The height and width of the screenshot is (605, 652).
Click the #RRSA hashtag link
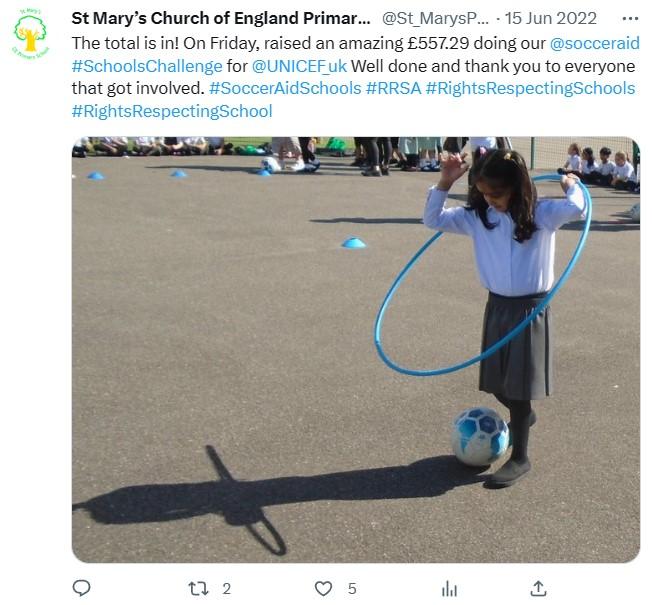coord(393,88)
